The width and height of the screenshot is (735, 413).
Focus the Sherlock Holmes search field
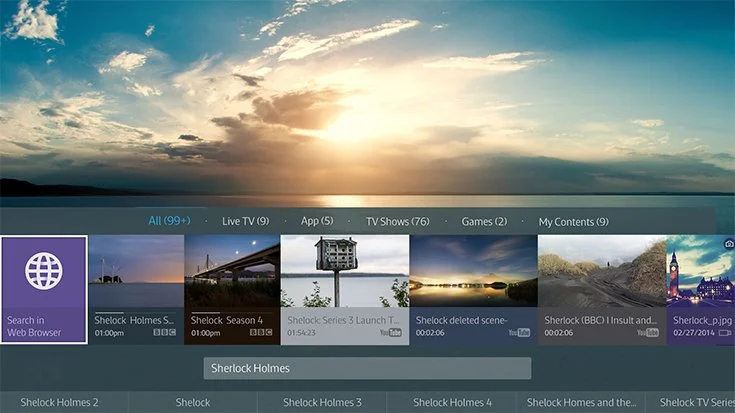point(368,368)
